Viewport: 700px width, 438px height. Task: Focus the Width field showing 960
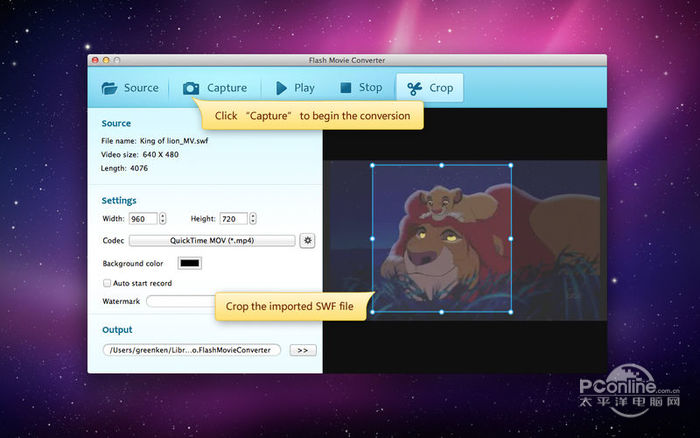143,219
